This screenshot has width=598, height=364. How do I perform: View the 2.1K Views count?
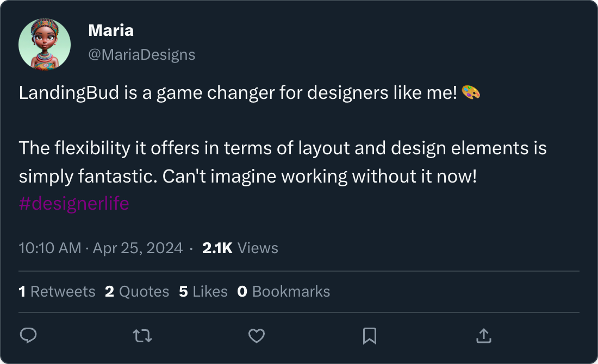click(240, 248)
